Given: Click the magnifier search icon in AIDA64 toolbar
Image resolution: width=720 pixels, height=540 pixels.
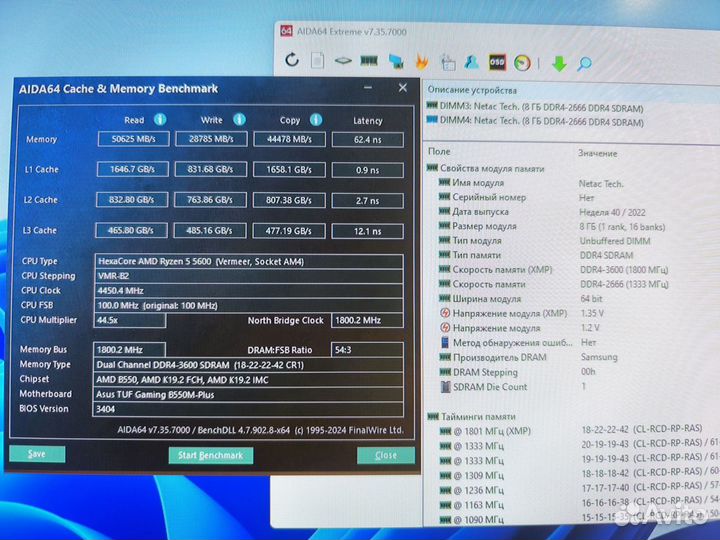Looking at the screenshot, I should 584,64.
